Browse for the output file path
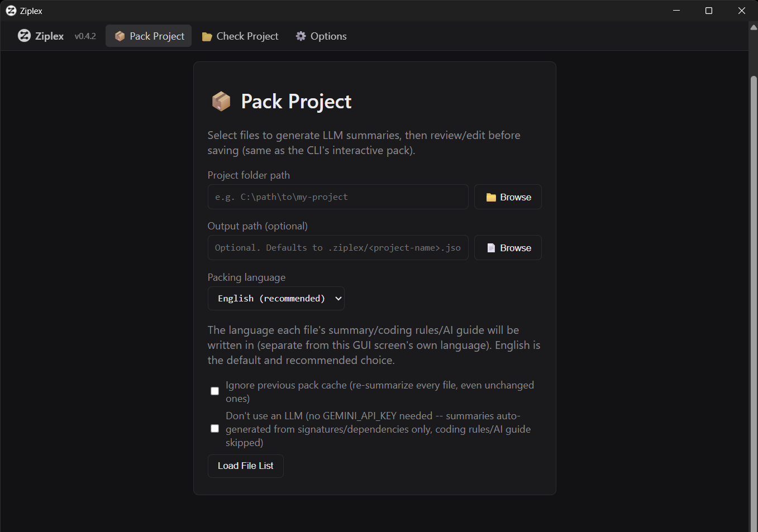 [x=508, y=248]
